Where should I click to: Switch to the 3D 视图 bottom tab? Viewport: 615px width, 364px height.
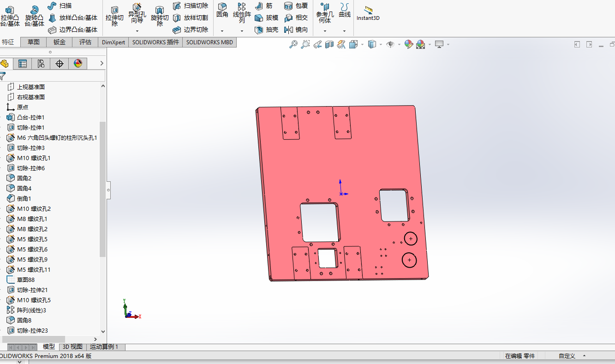point(72,347)
